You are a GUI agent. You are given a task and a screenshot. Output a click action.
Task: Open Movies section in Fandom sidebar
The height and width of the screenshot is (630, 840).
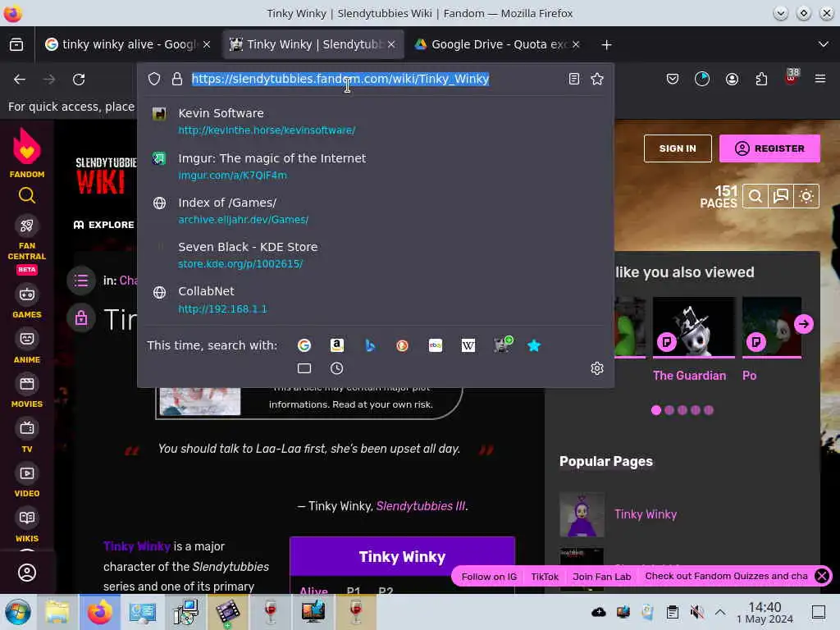pyautogui.click(x=27, y=391)
